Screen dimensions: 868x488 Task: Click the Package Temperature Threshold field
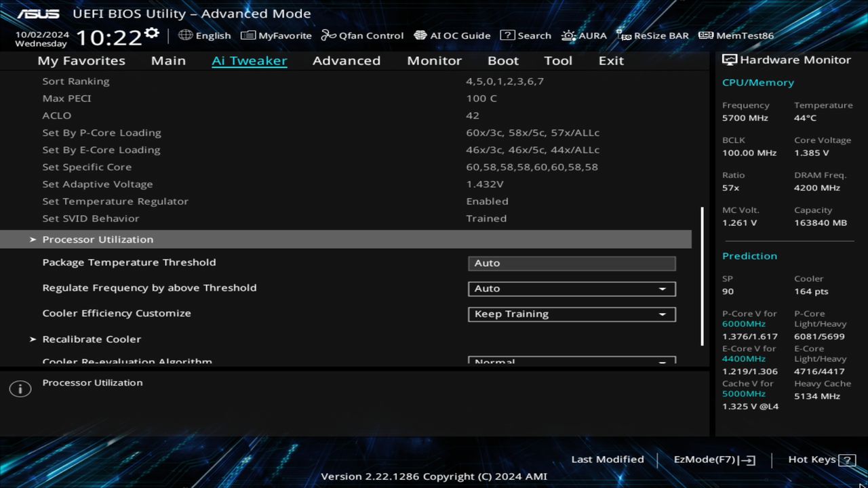click(571, 263)
